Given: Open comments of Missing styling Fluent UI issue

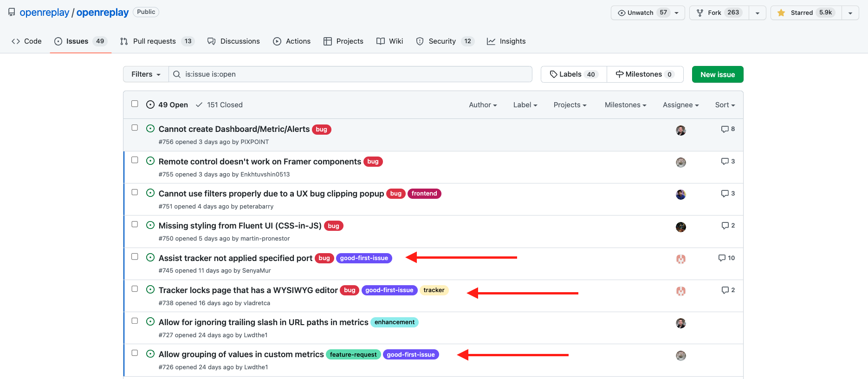Looking at the screenshot, I should (x=728, y=225).
